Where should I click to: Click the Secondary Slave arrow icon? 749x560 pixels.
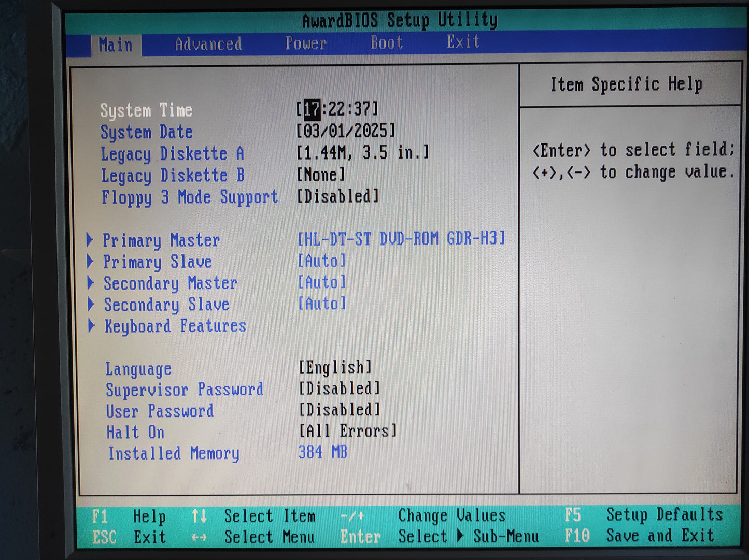[x=91, y=304]
